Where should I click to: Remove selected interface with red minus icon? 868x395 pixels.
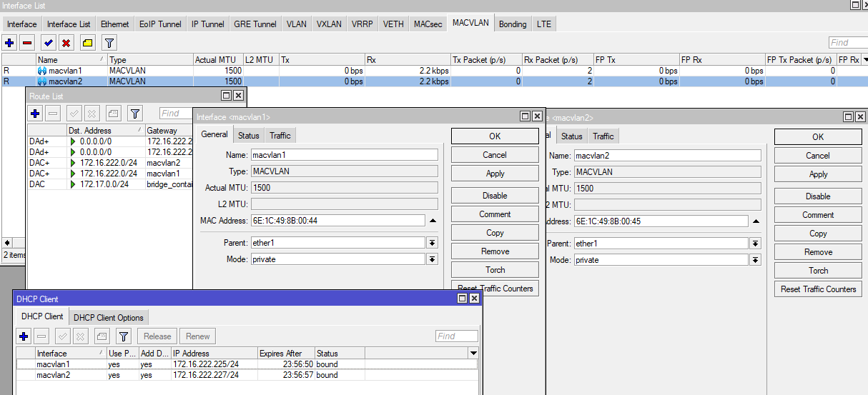pyautogui.click(x=27, y=43)
